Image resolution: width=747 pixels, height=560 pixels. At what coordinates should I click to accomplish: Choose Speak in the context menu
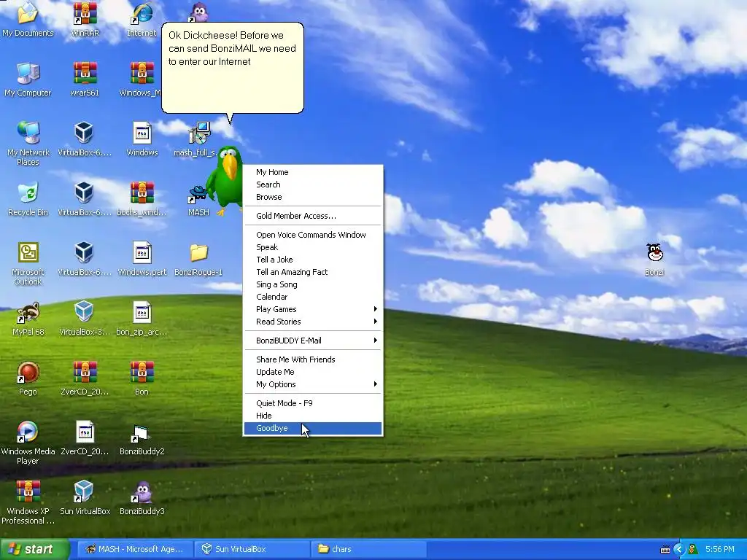313,247
